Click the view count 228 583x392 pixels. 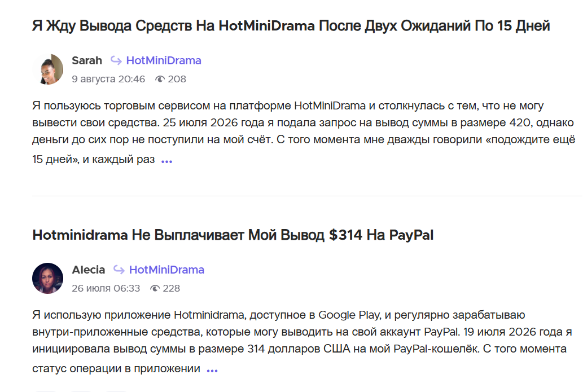pos(172,288)
